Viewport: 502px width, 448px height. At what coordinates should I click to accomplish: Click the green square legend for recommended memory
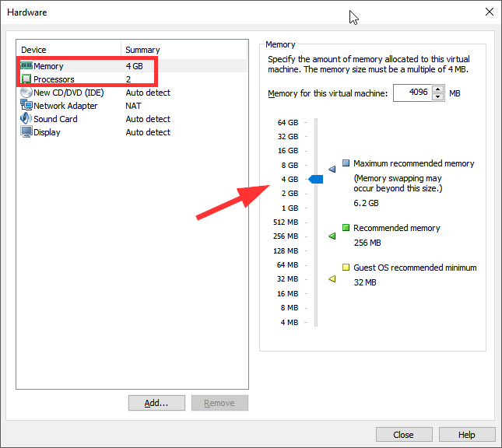tap(346, 228)
